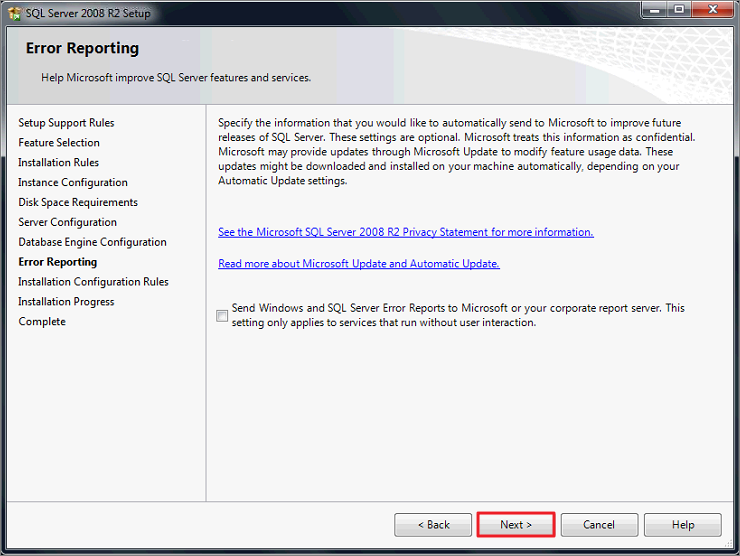Select 'Database Engine Configuration' step in sidebar

click(92, 242)
